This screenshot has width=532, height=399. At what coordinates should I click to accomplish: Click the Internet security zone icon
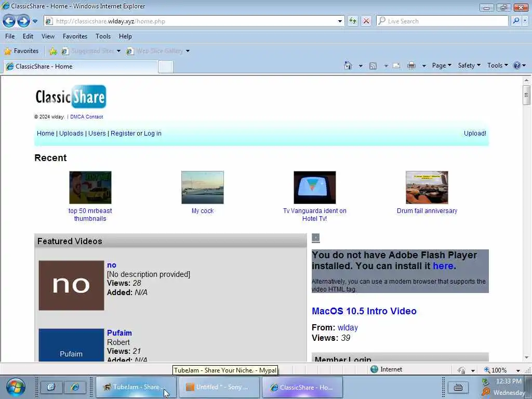coord(374,369)
